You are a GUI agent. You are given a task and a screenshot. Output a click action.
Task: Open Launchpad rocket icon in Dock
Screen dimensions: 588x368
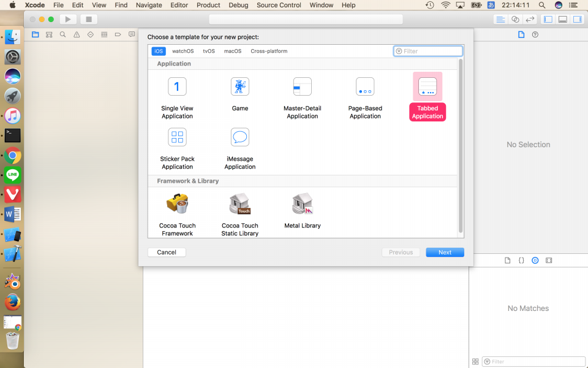pyautogui.click(x=12, y=96)
